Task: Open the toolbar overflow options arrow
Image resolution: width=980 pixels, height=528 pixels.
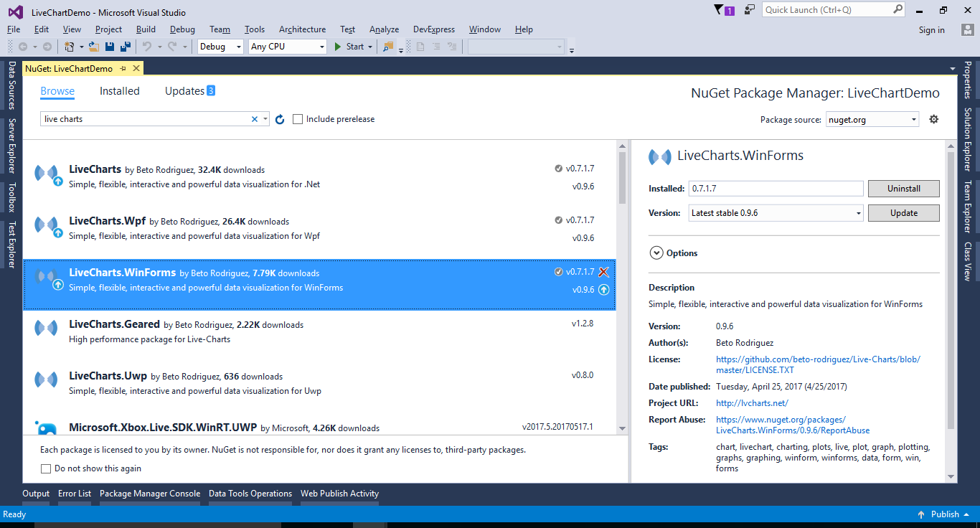Action: tap(572, 49)
